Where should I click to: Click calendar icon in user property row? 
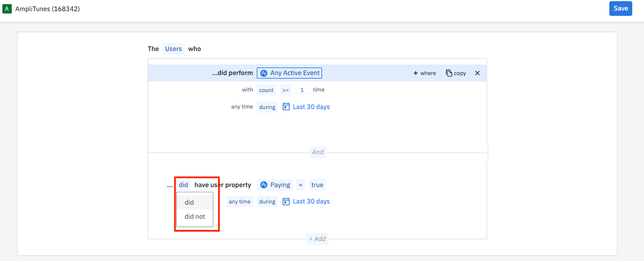tap(286, 201)
